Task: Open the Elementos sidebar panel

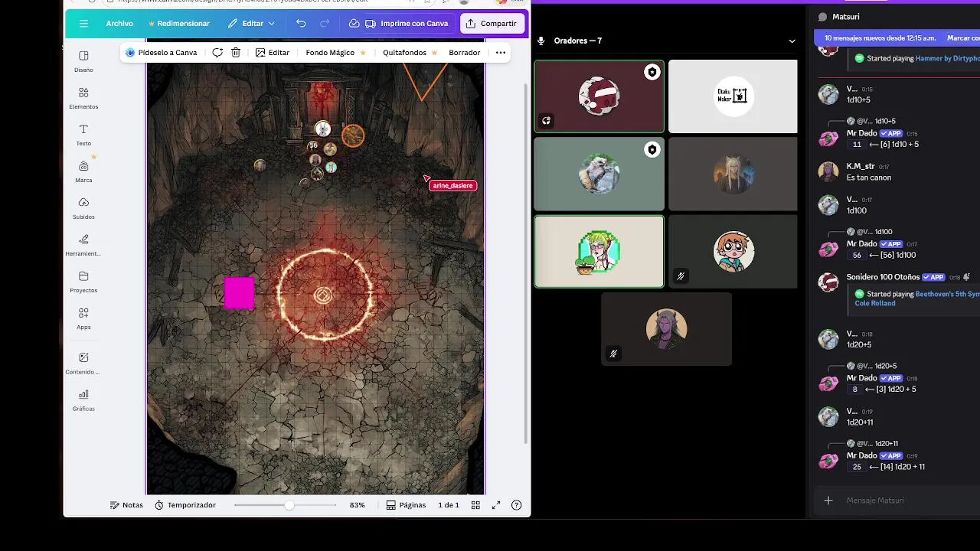Action: (x=83, y=98)
